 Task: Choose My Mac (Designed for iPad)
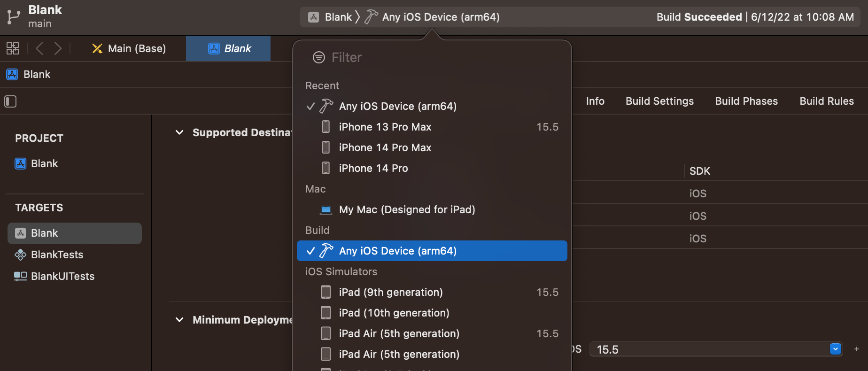pos(432,209)
